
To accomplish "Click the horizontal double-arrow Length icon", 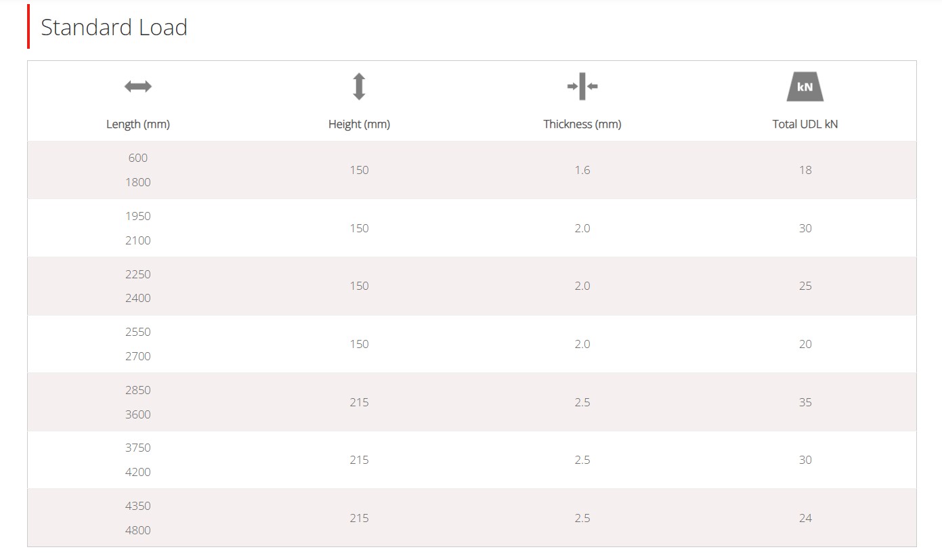I will pyautogui.click(x=138, y=86).
